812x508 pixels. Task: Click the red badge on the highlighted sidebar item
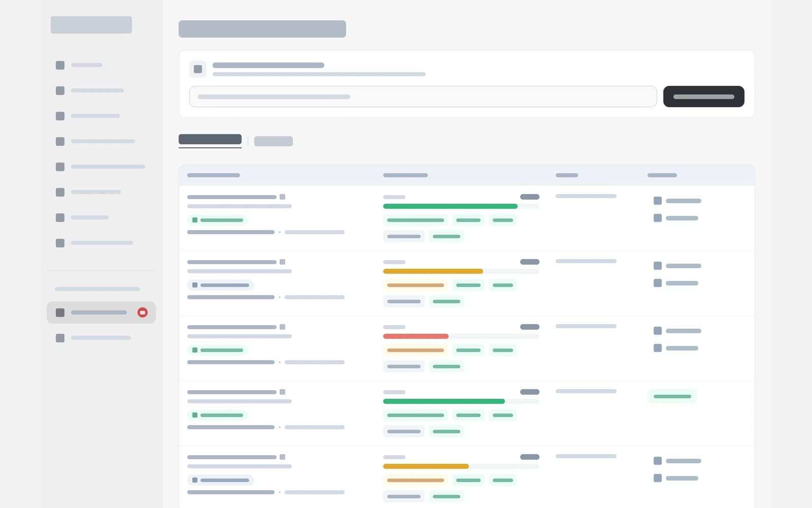[143, 312]
